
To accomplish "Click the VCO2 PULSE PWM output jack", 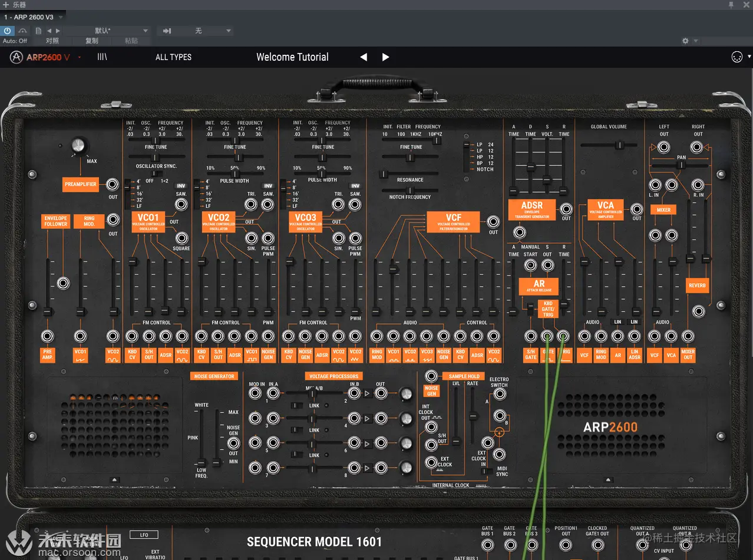I will 268,238.
